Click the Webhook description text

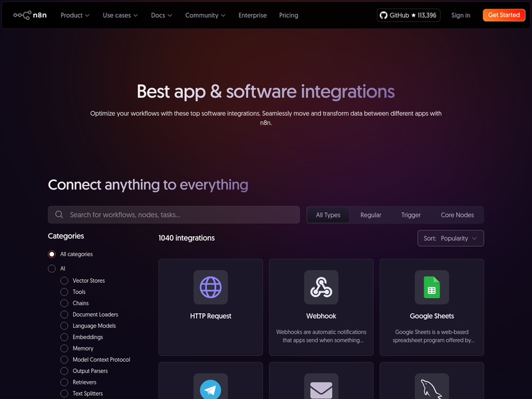pos(321,336)
